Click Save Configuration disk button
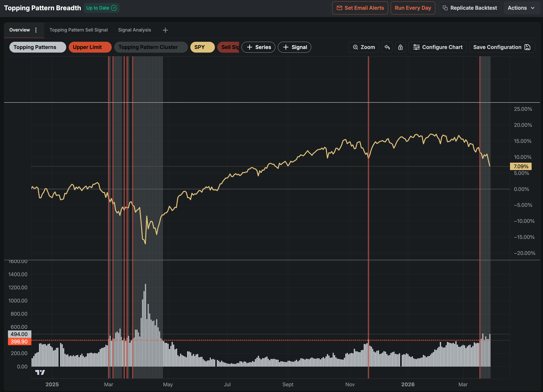The height and width of the screenshot is (392, 543). coord(502,47)
